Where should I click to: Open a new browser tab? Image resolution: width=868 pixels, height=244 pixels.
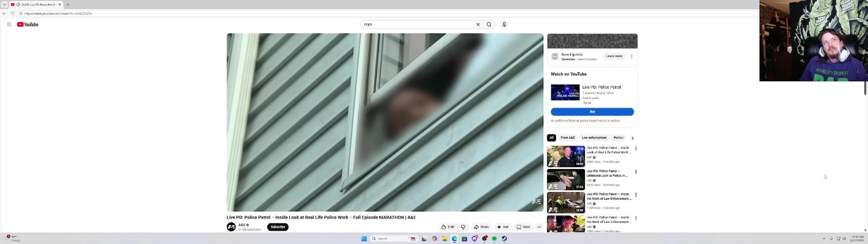coord(68,4)
